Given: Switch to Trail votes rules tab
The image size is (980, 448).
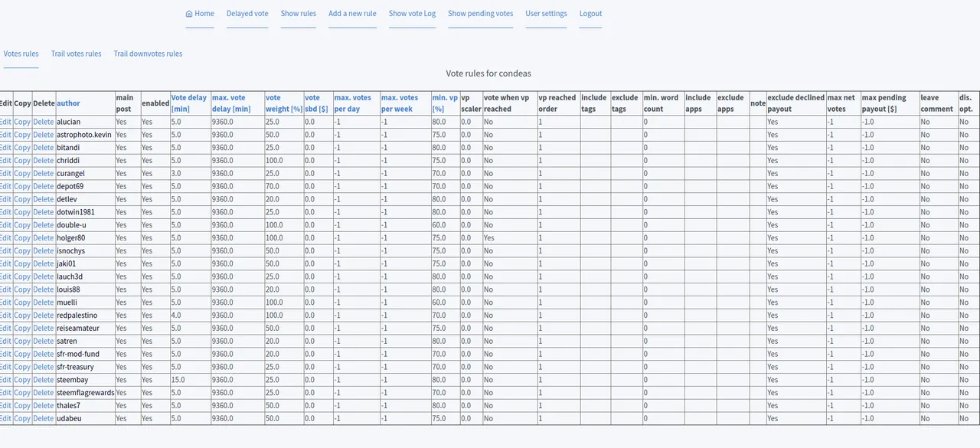Looking at the screenshot, I should pyautogui.click(x=76, y=54).
